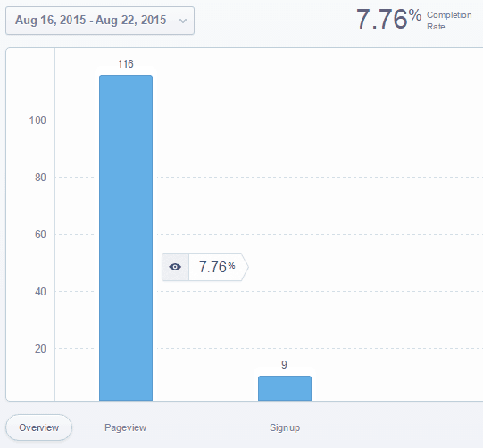
Task: Click the Completion Rate label
Action: pyautogui.click(x=449, y=21)
